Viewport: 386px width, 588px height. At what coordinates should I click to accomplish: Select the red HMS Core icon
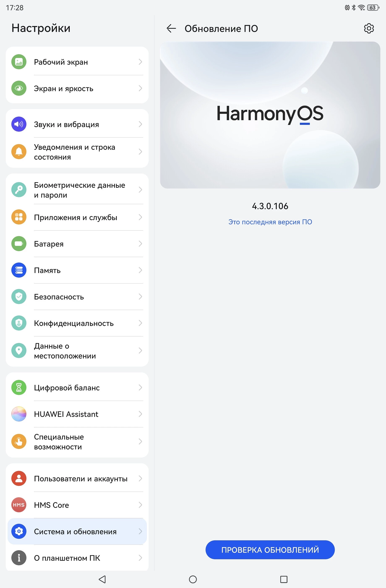click(x=19, y=505)
